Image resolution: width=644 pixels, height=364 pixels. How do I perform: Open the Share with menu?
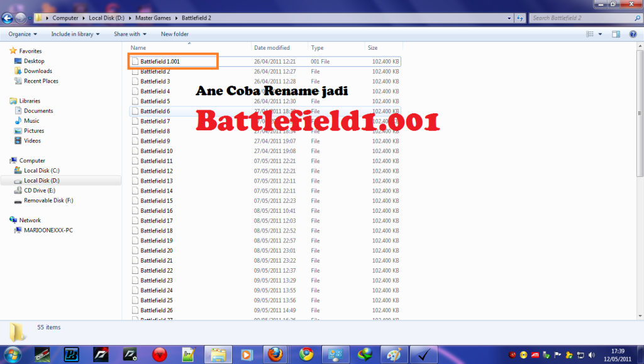pyautogui.click(x=130, y=34)
